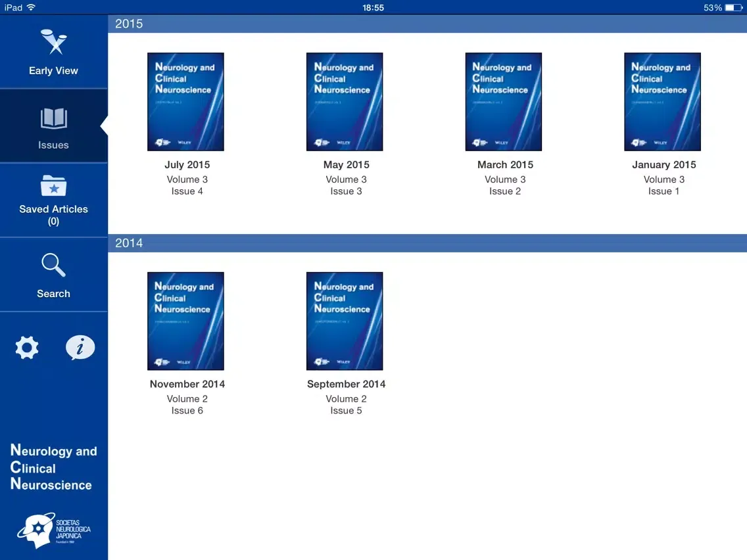Image resolution: width=747 pixels, height=560 pixels.
Task: Tap the July 2015 title text
Action: click(x=187, y=165)
